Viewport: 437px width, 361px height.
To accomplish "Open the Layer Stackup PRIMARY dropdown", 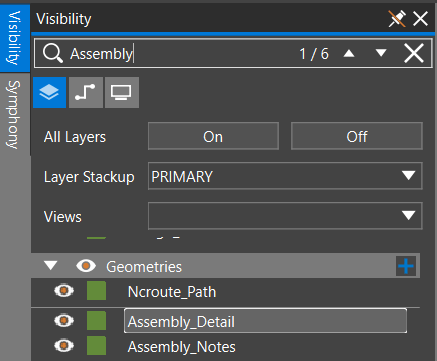I will tap(285, 176).
